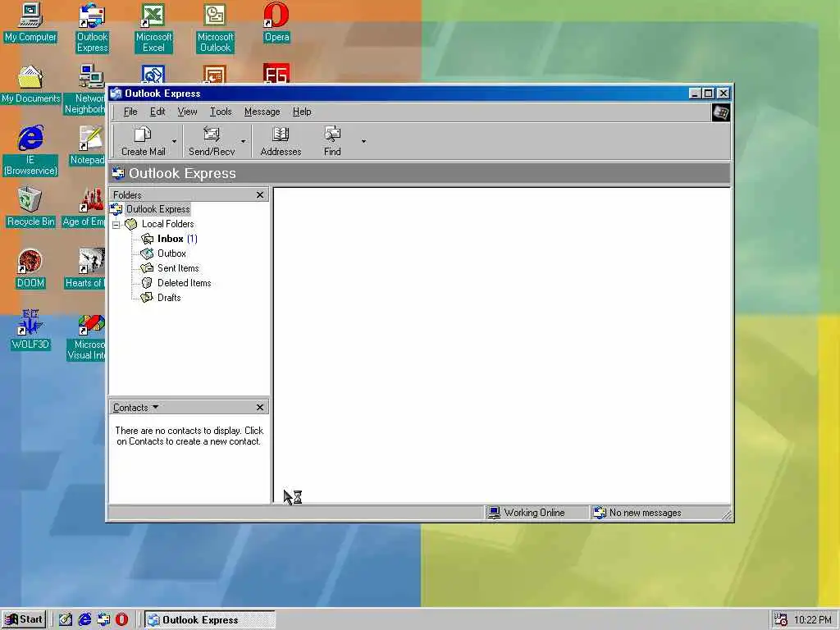
Task: Open the Message menu
Action: (x=262, y=112)
